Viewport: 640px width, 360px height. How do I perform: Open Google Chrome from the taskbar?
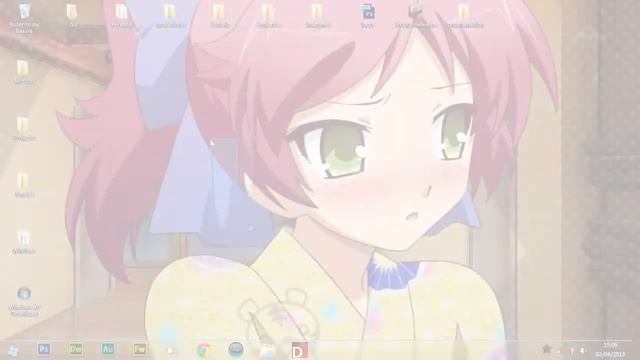click(204, 350)
